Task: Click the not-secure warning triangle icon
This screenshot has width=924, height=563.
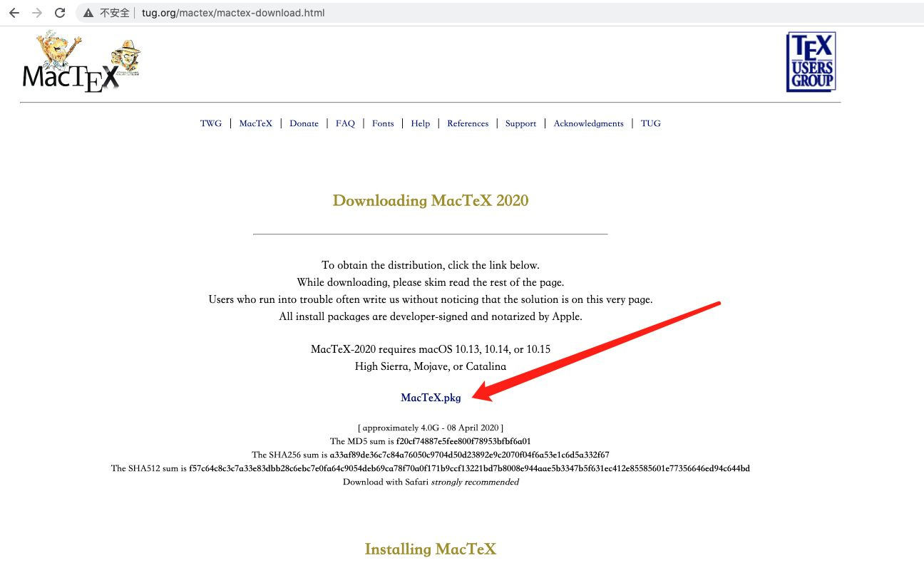Action: [x=88, y=13]
